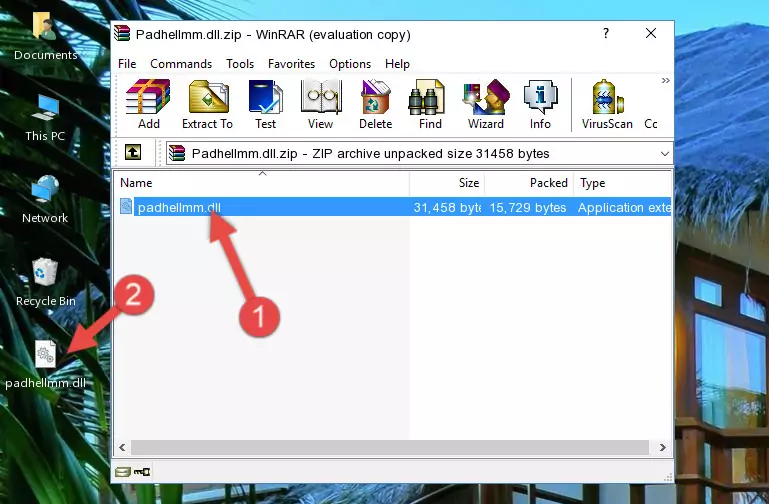Screen dimensions: 769x504
Task: Click the Delete toolbar icon
Action: tap(376, 104)
